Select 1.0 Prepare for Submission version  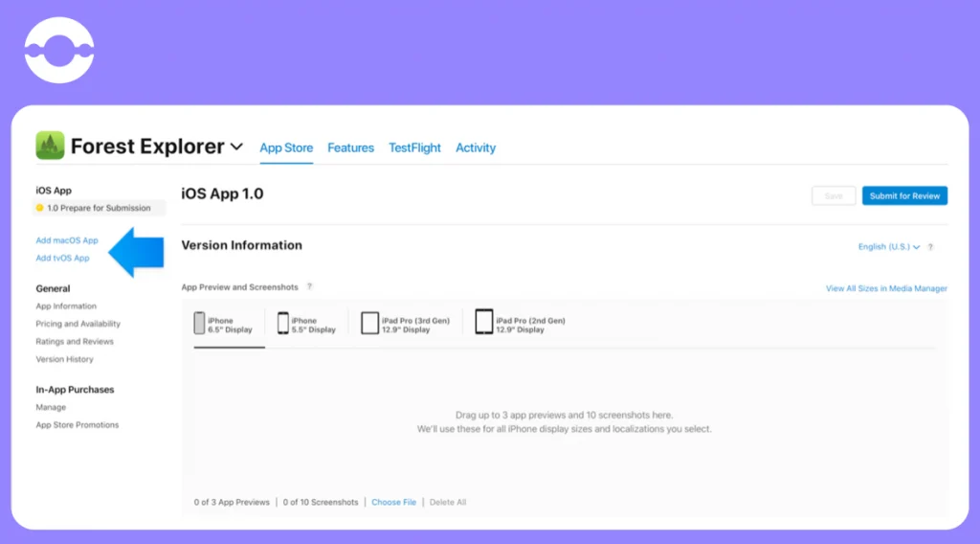point(99,208)
